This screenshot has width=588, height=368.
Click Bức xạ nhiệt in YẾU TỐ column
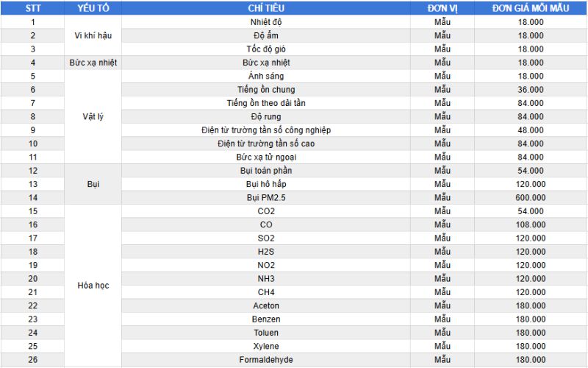(x=93, y=63)
